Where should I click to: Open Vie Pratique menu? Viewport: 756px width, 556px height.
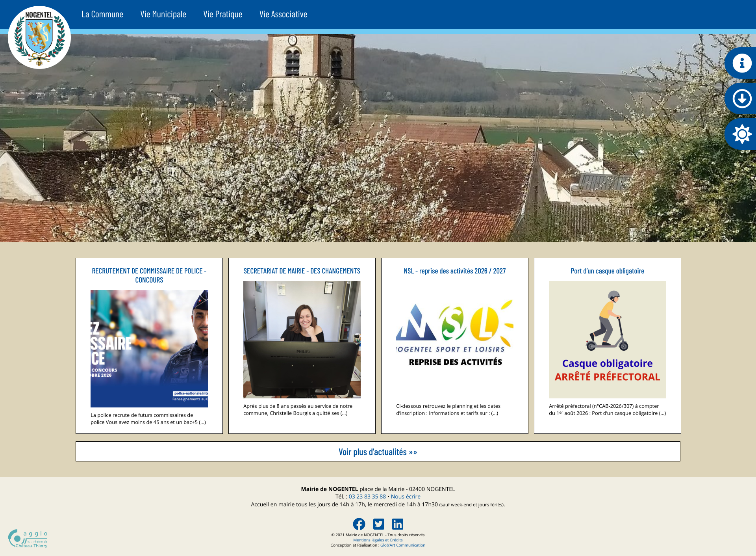(x=223, y=14)
